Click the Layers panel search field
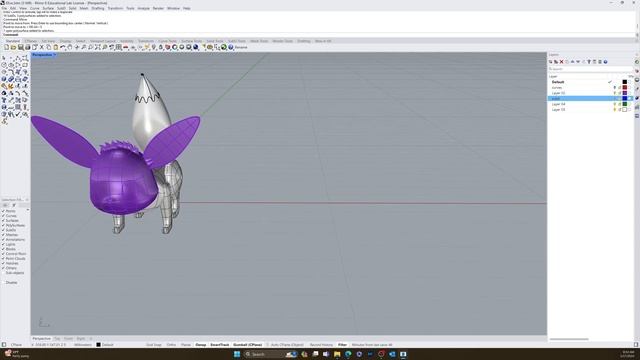Viewport: 640px width, 360px height. coord(590,69)
